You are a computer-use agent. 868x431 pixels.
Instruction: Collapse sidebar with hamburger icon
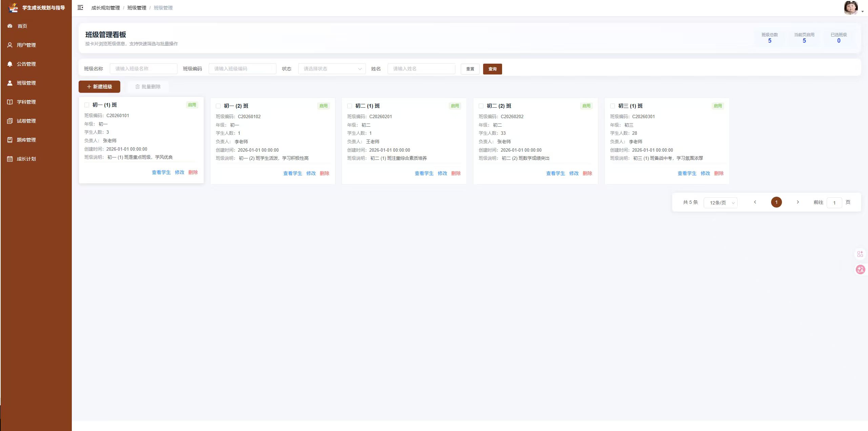pyautogui.click(x=80, y=7)
